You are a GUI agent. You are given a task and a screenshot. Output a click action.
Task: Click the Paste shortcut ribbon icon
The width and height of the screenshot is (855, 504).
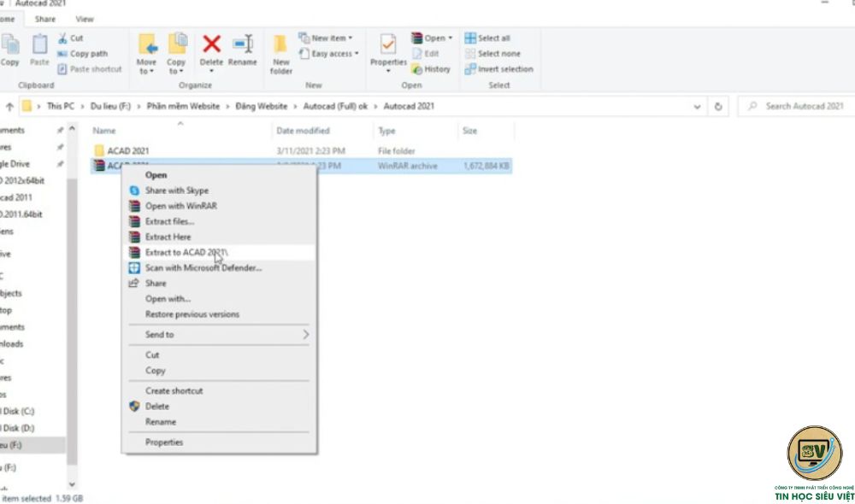coord(62,68)
